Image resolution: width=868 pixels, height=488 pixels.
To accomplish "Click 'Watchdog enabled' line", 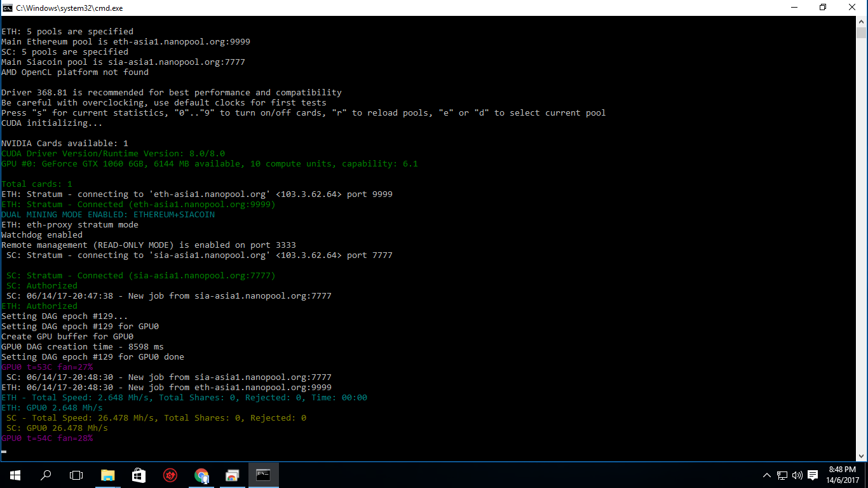I will [x=42, y=235].
